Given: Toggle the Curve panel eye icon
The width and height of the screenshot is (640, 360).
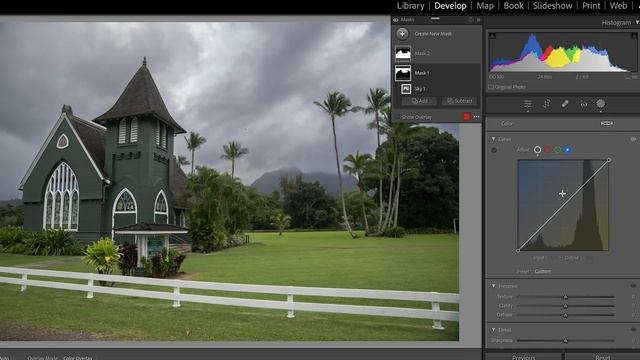Looking at the screenshot, I should click(633, 139).
